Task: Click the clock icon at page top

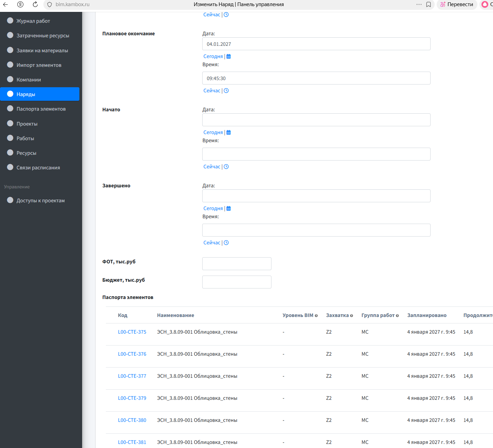Action: [x=226, y=15]
